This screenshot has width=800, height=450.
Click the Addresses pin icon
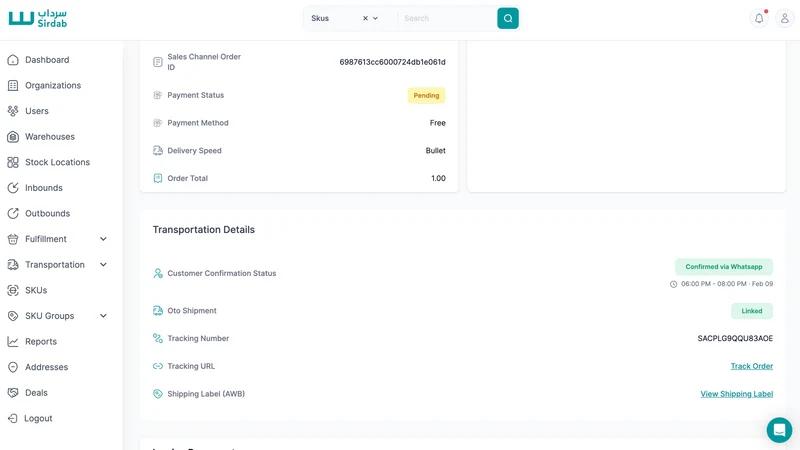(x=13, y=367)
